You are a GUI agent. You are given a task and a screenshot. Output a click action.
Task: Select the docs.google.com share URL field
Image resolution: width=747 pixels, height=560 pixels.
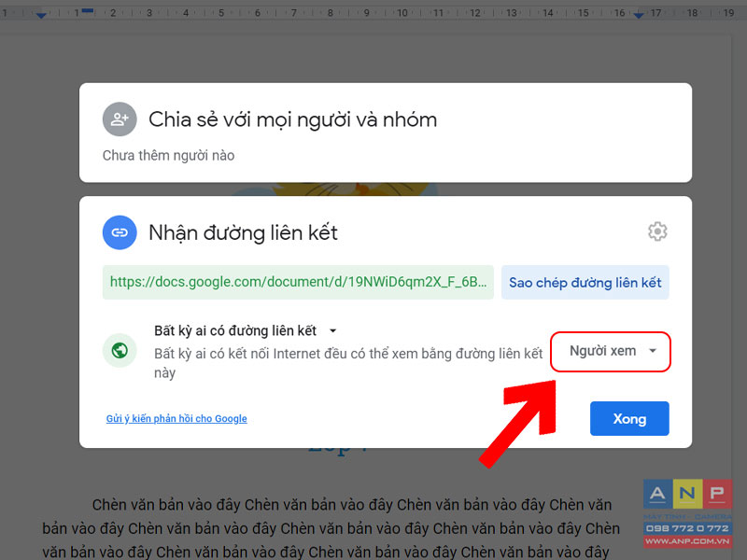[298, 283]
